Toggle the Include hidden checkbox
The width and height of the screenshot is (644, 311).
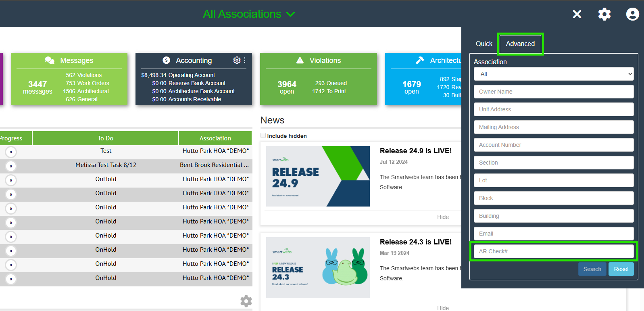point(263,136)
